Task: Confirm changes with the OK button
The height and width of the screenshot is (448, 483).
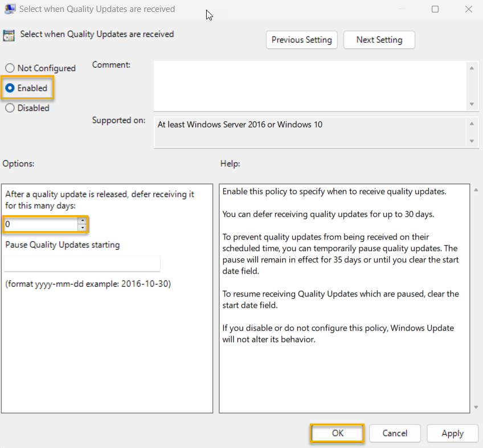Action: pyautogui.click(x=337, y=433)
